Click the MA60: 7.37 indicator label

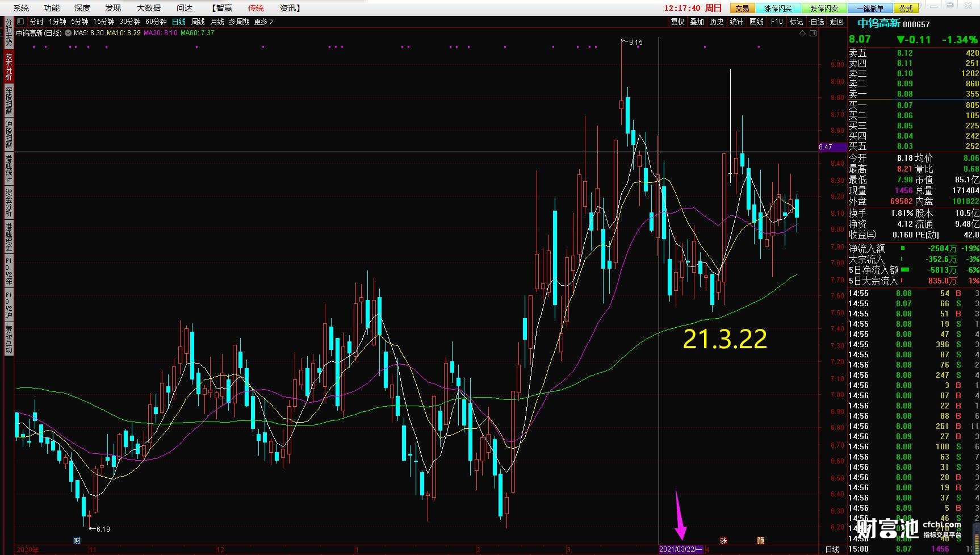point(197,33)
